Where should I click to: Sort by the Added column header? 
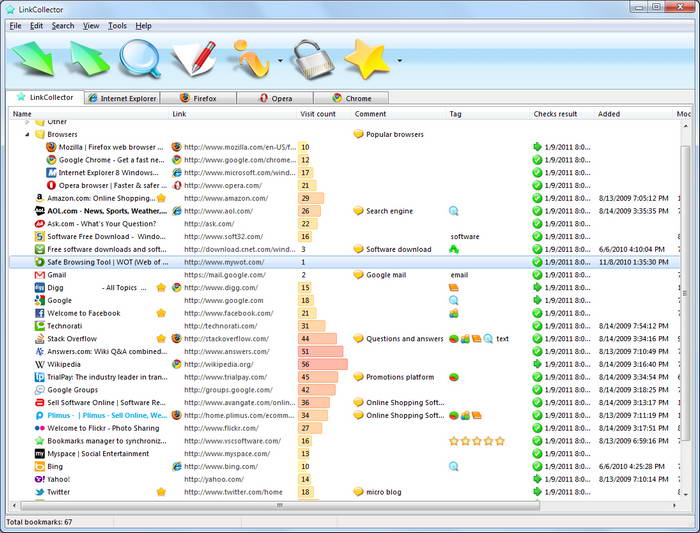point(634,114)
